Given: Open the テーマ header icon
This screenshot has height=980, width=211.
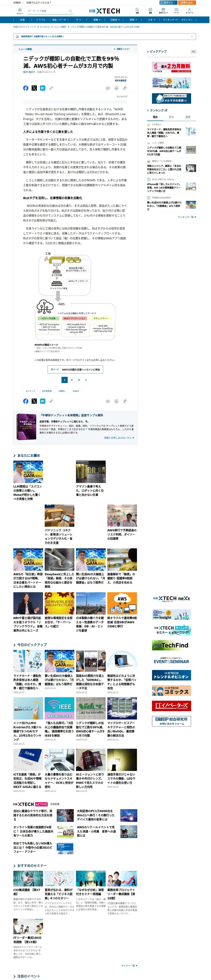Looking at the screenshot, I should coord(176,11).
